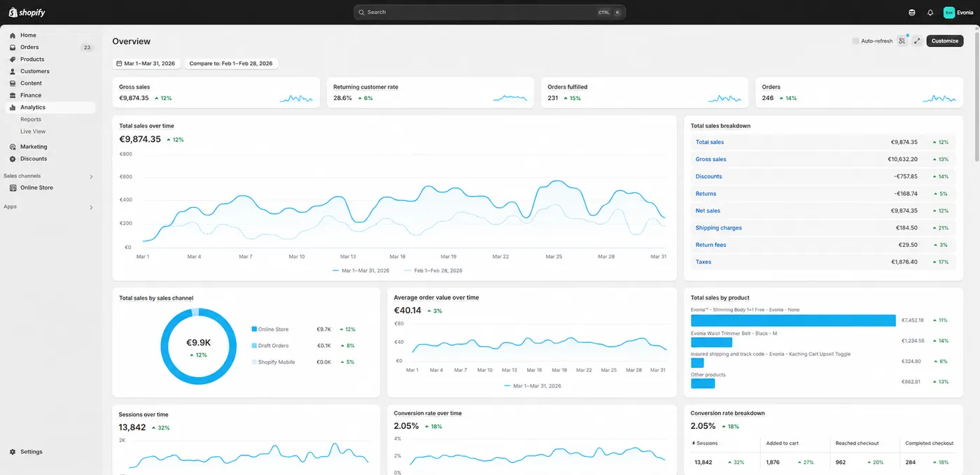The height and width of the screenshot is (475, 980).
Task: Click the Products tag icon in sidebar
Action: click(x=13, y=59)
